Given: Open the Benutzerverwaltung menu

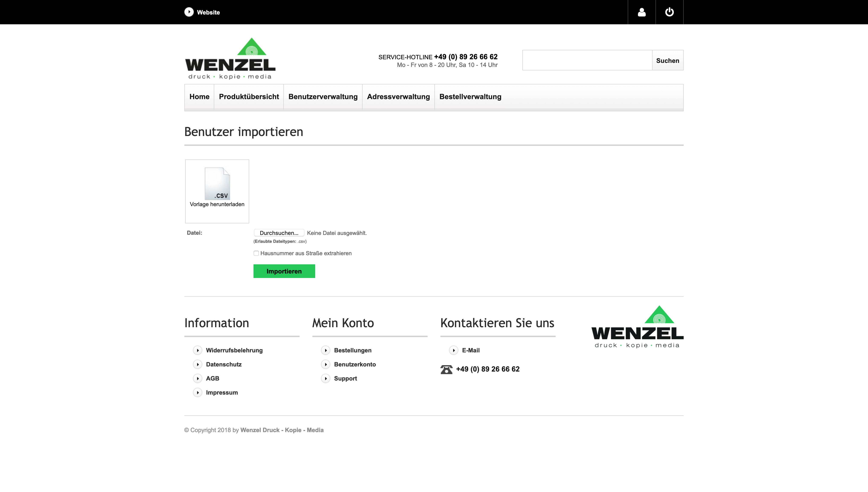Looking at the screenshot, I should [323, 97].
